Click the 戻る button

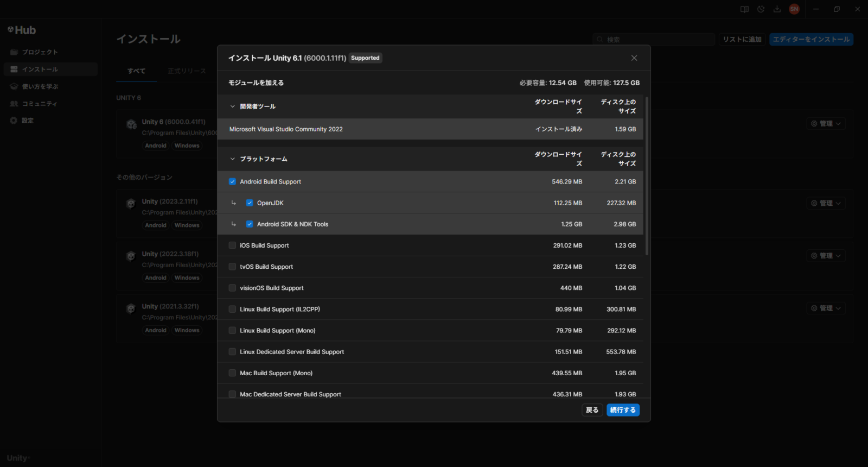(x=592, y=410)
